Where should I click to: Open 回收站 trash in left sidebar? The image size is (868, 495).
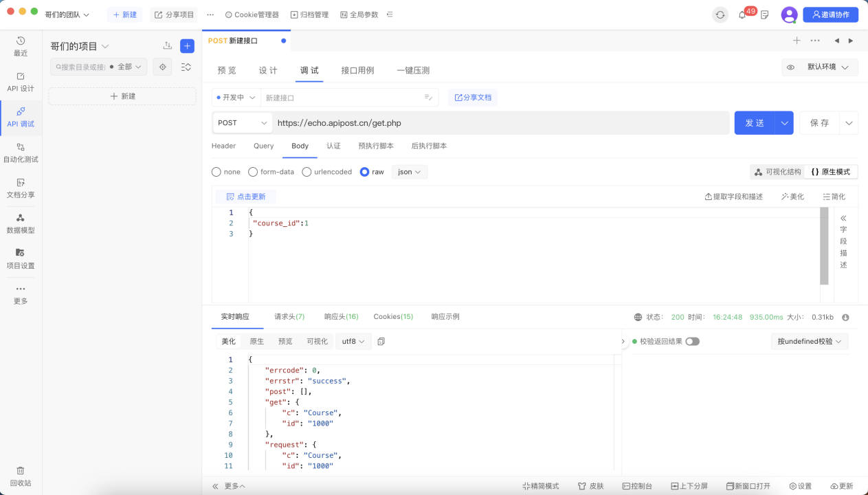click(x=21, y=476)
